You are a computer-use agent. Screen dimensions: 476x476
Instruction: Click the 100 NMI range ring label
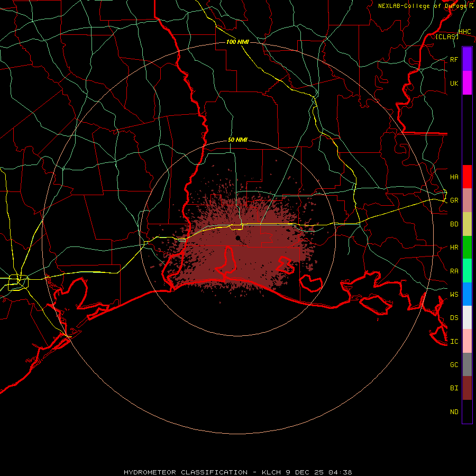click(237, 42)
